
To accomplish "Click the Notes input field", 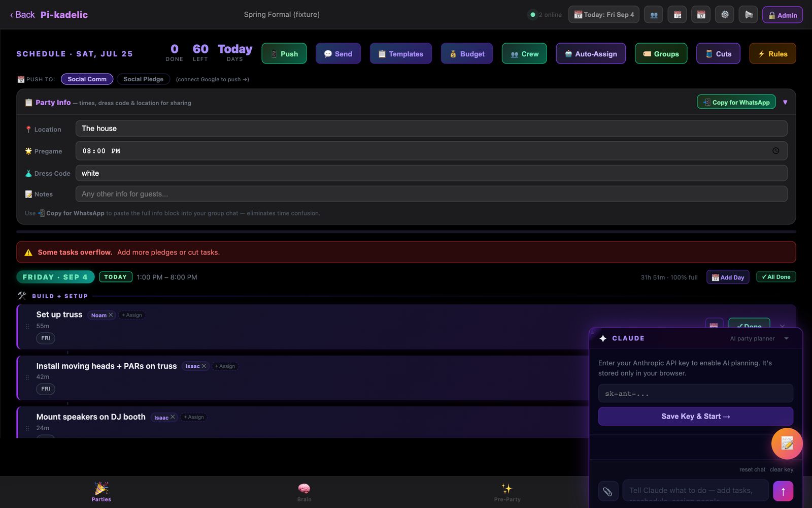I will (431, 194).
